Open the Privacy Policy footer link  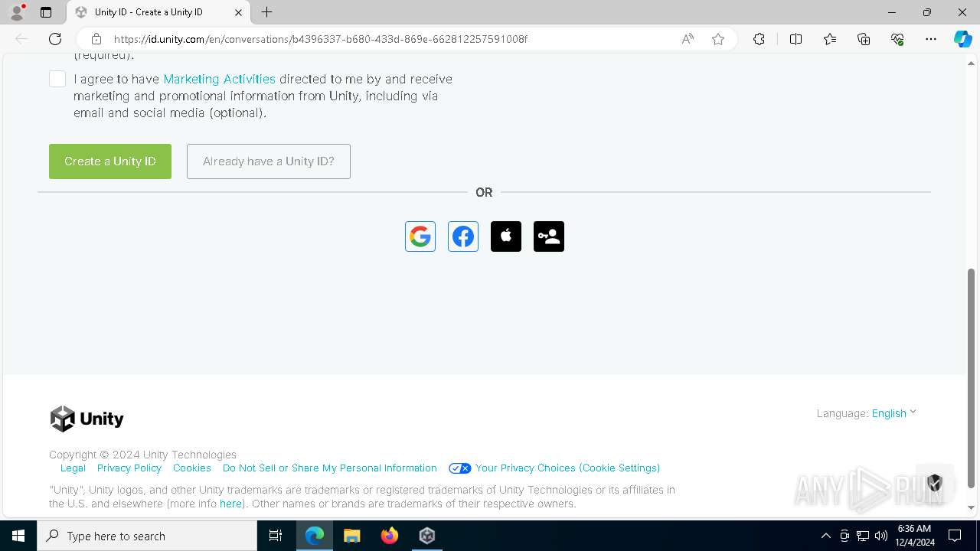coord(129,468)
